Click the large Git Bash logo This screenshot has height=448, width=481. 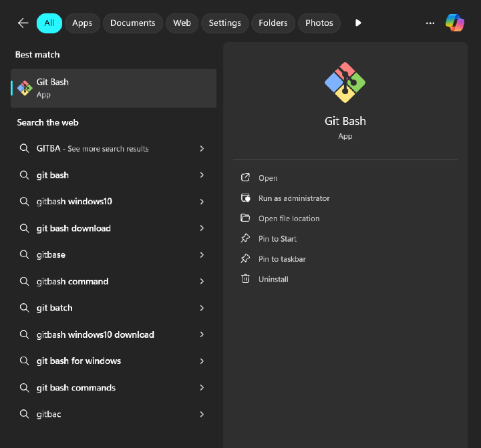(345, 83)
